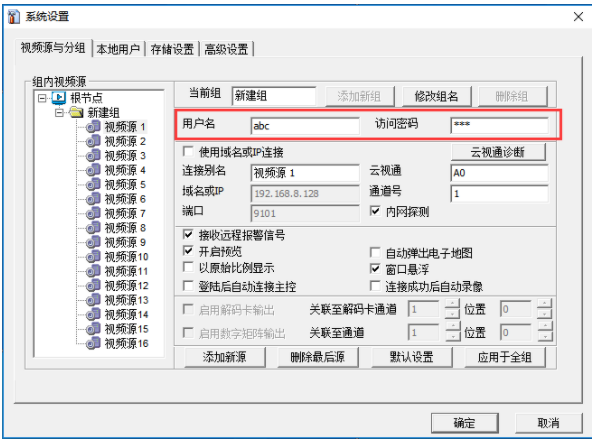
Task: Click the 视频源 5 camera icon
Action: [x=93, y=185]
